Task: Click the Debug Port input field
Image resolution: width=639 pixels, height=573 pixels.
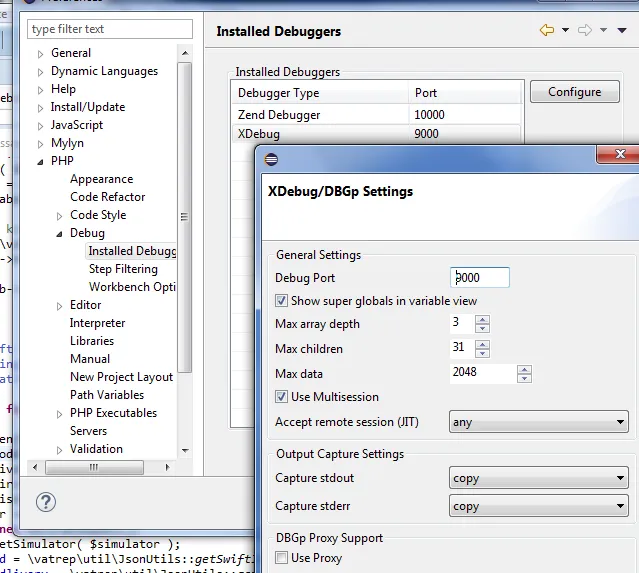Action: pos(480,278)
